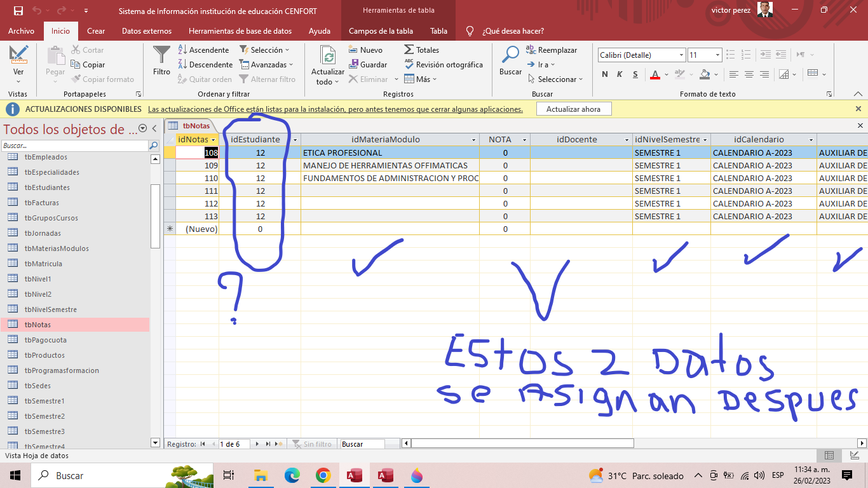Screen dimensions: 868x488
Task: Align text right
Action: tap(765, 74)
